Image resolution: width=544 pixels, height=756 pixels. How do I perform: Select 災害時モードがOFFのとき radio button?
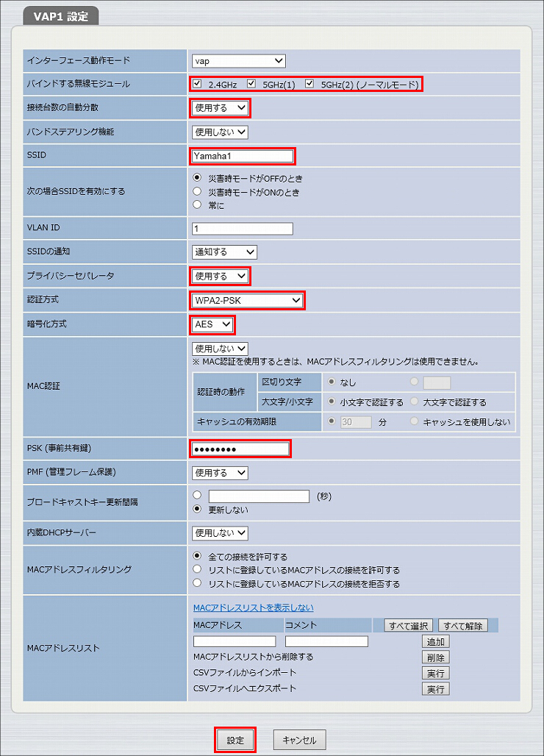pos(196,177)
